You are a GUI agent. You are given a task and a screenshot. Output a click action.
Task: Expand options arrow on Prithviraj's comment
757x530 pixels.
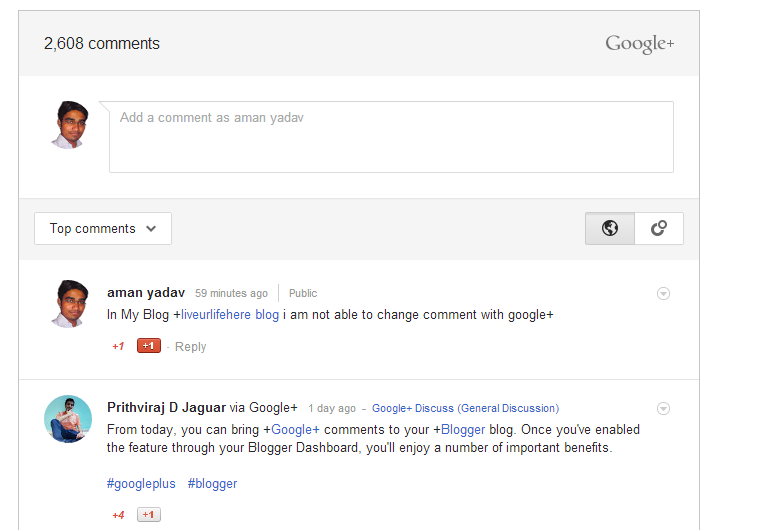pos(663,408)
